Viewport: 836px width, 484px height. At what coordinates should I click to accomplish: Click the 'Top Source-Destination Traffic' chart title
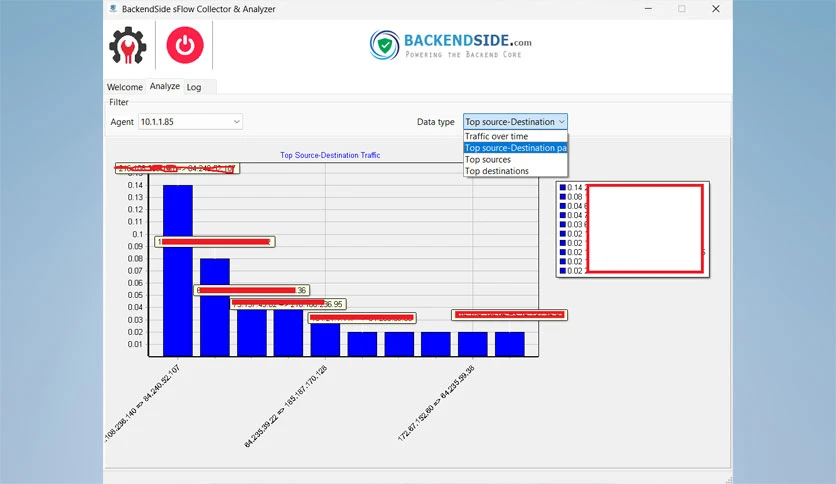[x=330, y=155]
